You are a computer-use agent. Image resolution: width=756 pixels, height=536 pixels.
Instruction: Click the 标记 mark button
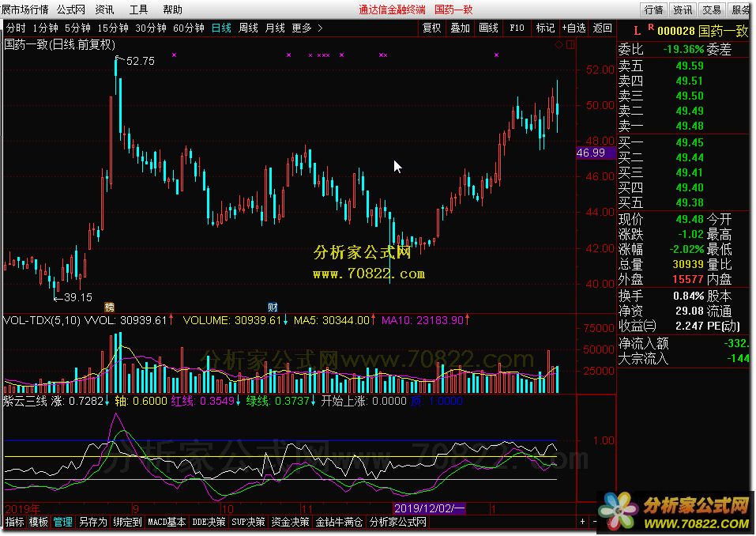point(545,28)
